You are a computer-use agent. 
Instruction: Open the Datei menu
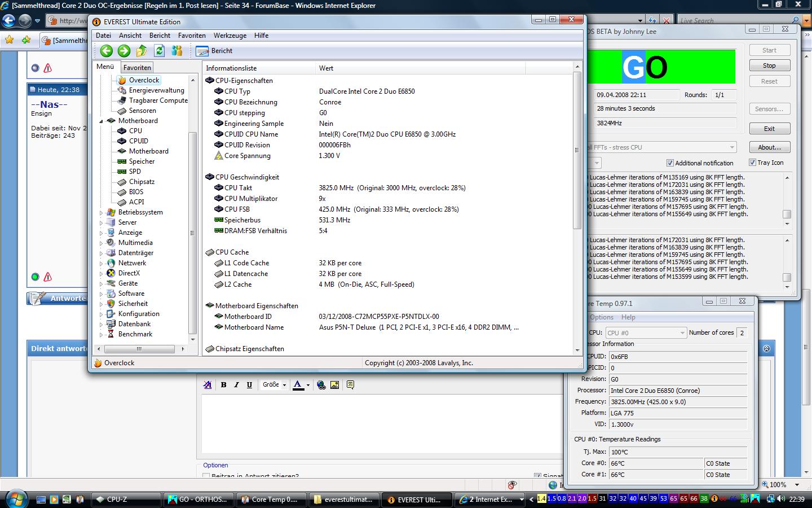pos(103,36)
